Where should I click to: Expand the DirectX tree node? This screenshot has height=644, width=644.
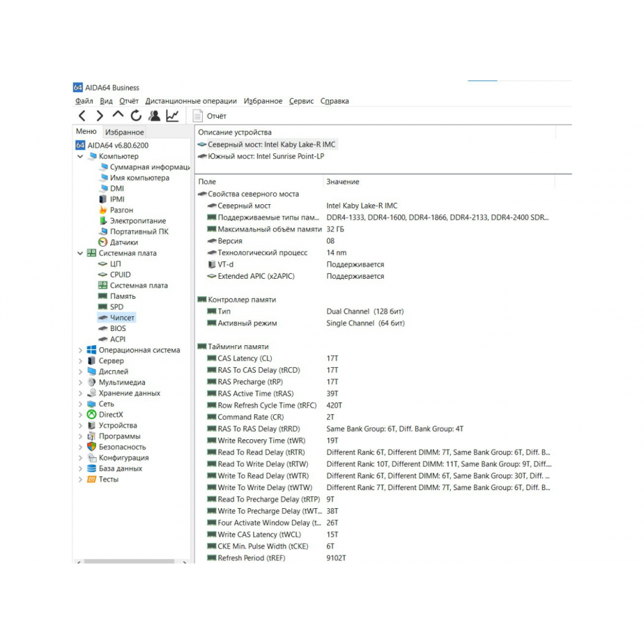click(x=80, y=415)
